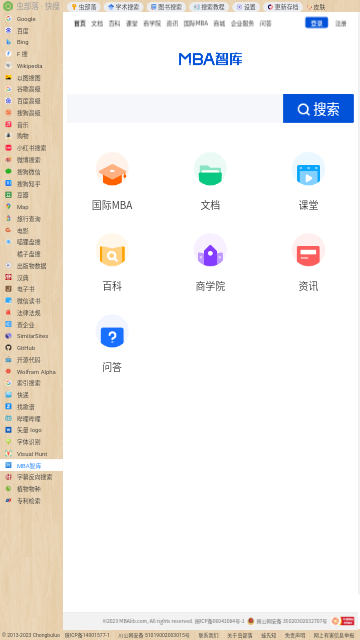Screen dimensions: 360x640
Task: Focus the MBA智库 search input field
Action: (x=175, y=109)
